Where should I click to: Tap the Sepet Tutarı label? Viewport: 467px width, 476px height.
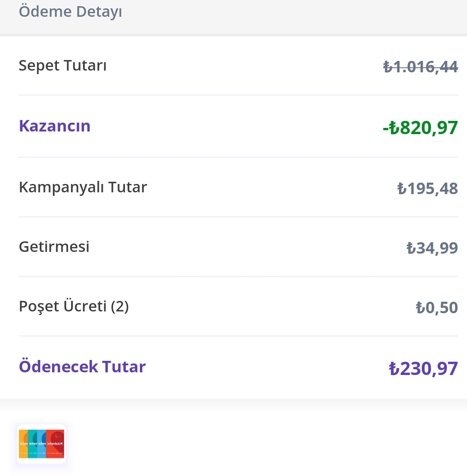pos(63,65)
